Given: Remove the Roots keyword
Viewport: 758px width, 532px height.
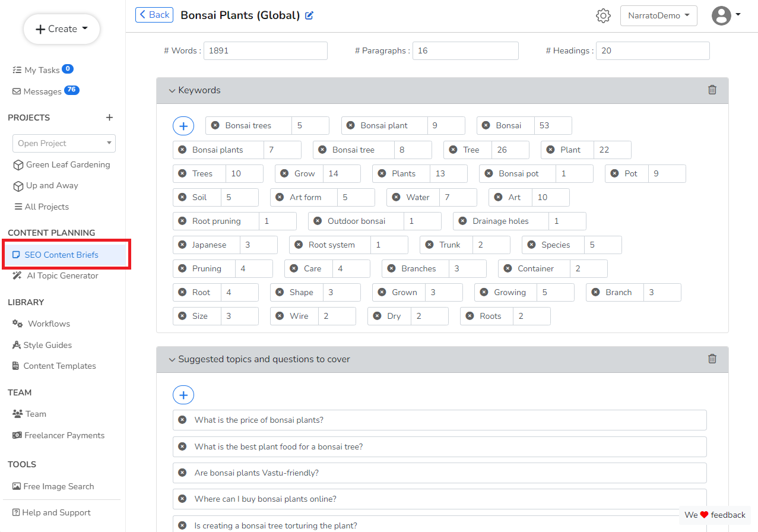Looking at the screenshot, I should point(470,316).
